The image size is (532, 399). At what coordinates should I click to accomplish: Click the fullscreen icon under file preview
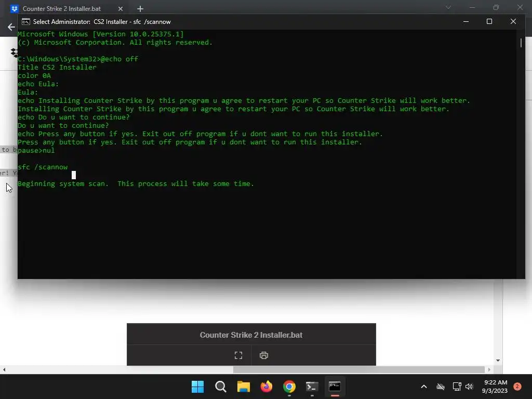point(238,355)
